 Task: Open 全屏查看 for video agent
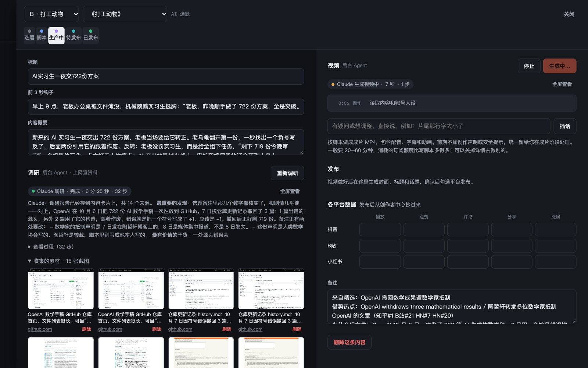(x=562, y=84)
